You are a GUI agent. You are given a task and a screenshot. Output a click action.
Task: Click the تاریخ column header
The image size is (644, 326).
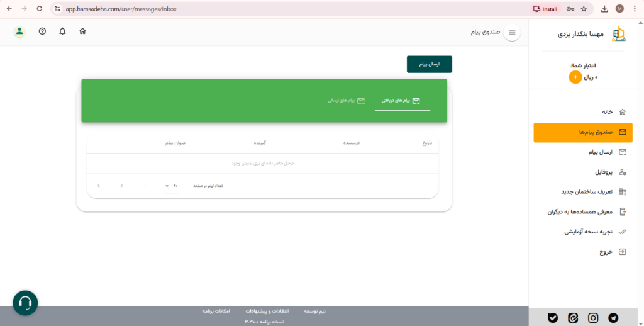coord(428,143)
